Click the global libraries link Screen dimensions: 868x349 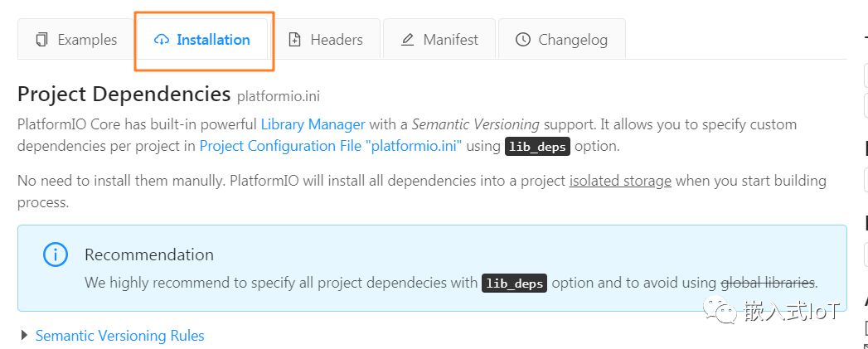pos(768,283)
